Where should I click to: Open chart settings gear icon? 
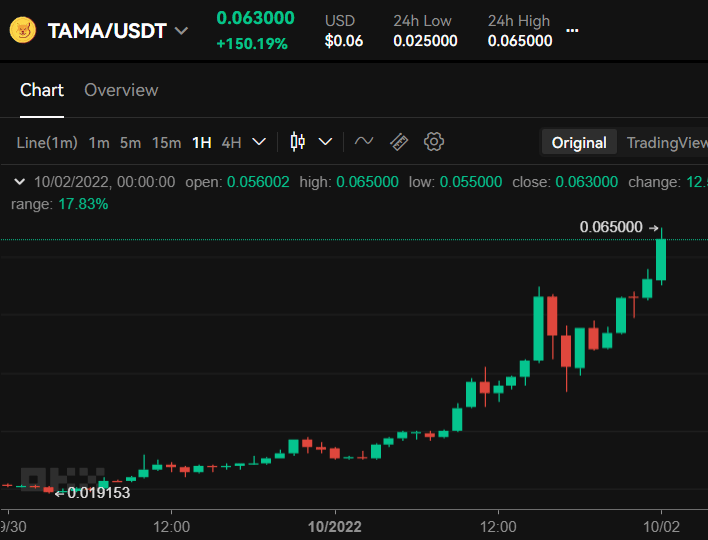(434, 142)
